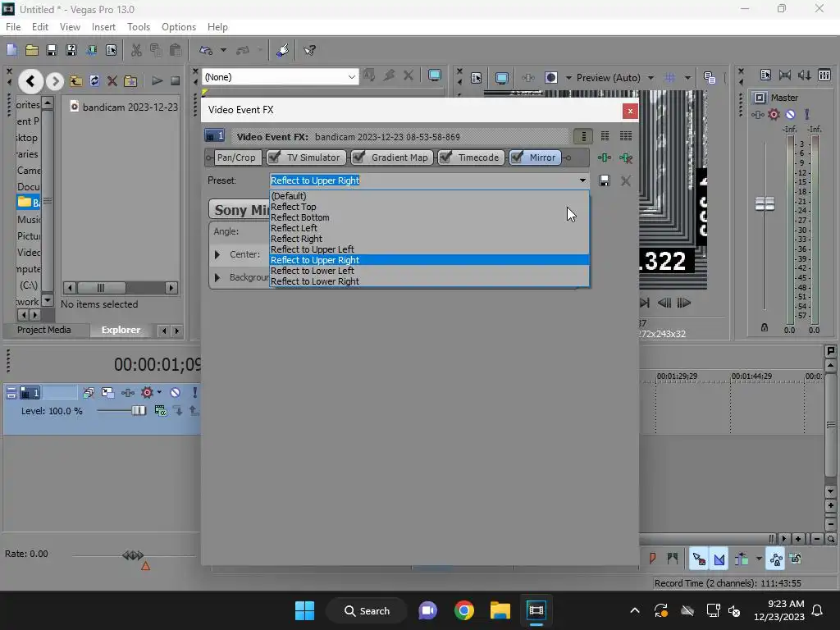The width and height of the screenshot is (840, 630).
Task: Open Chrome from the taskbar
Action: pos(464,610)
